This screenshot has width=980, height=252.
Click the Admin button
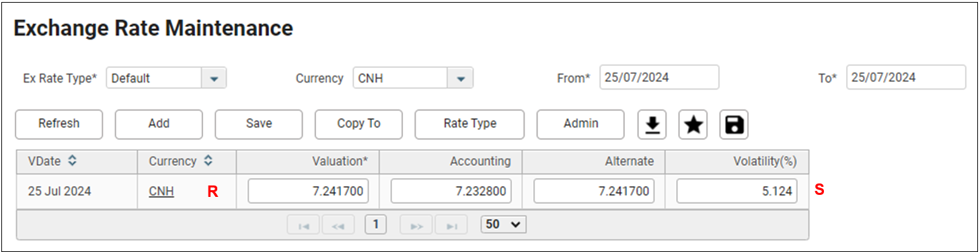pos(580,124)
